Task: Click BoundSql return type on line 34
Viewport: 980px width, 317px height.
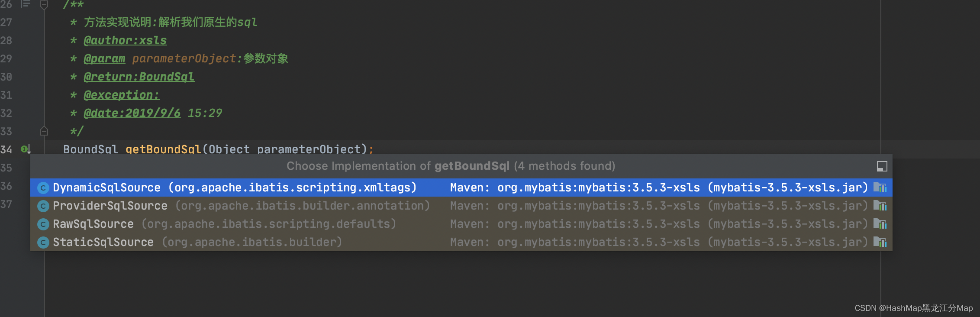Action: pyautogui.click(x=90, y=149)
